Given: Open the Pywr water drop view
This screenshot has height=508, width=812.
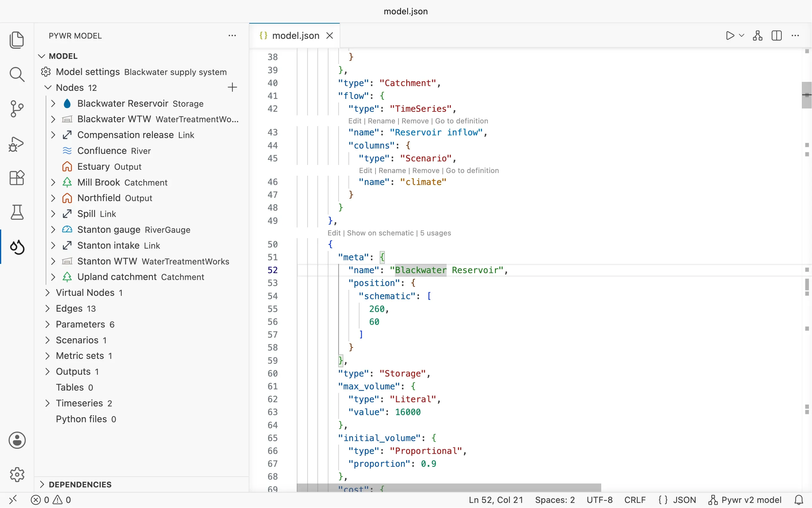Looking at the screenshot, I should tap(17, 247).
